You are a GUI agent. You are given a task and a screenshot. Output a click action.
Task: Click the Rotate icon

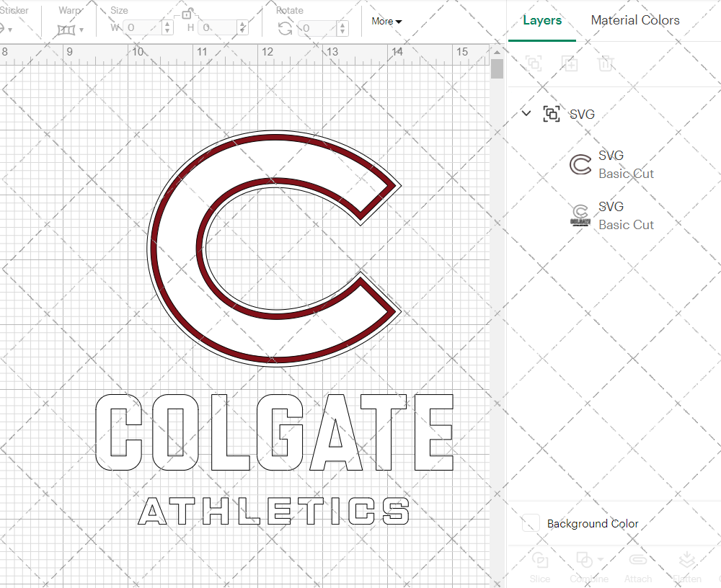pyautogui.click(x=285, y=28)
